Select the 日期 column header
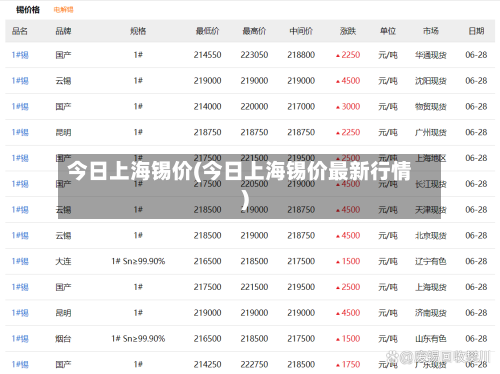The image size is (500, 374). coord(476,31)
